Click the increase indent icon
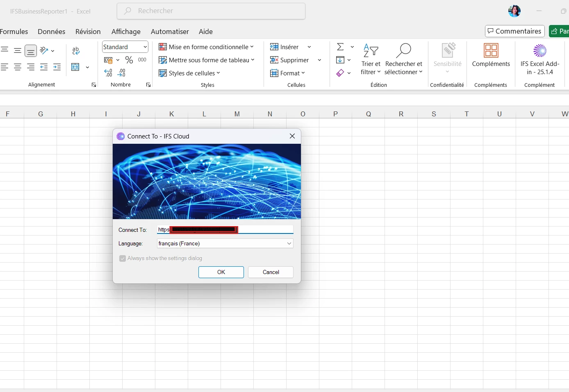 pos(57,67)
